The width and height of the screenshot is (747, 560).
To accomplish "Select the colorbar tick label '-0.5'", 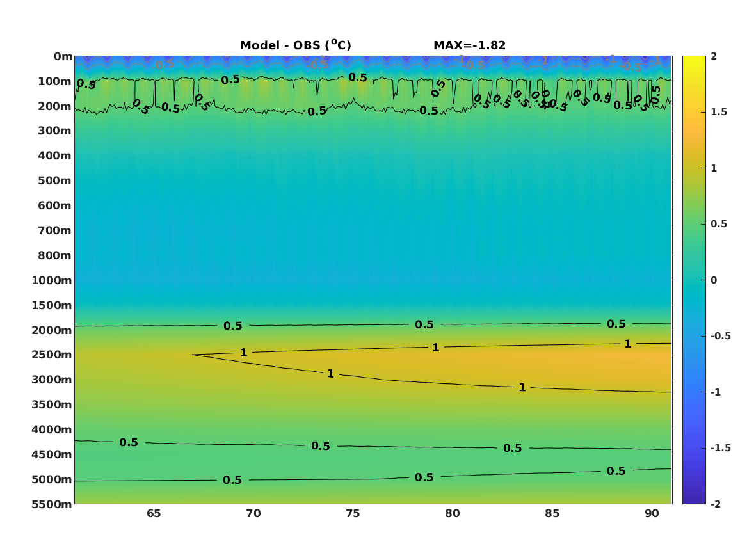I will click(721, 336).
